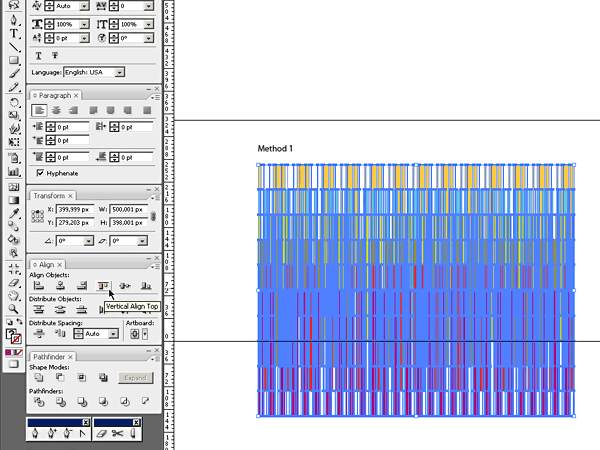Viewport: 600px width, 450px height.
Task: Click Horizontal Distribute Space icon
Action: click(x=60, y=334)
